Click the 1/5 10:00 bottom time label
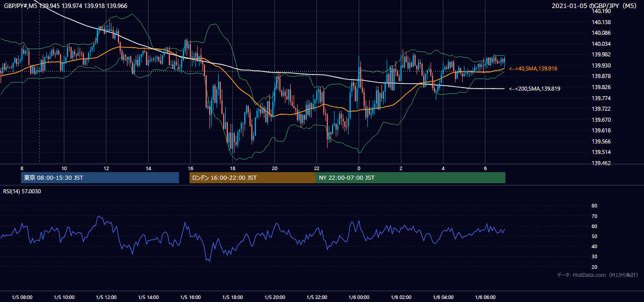Image resolution: width=644 pixels, height=302 pixels. click(64, 297)
